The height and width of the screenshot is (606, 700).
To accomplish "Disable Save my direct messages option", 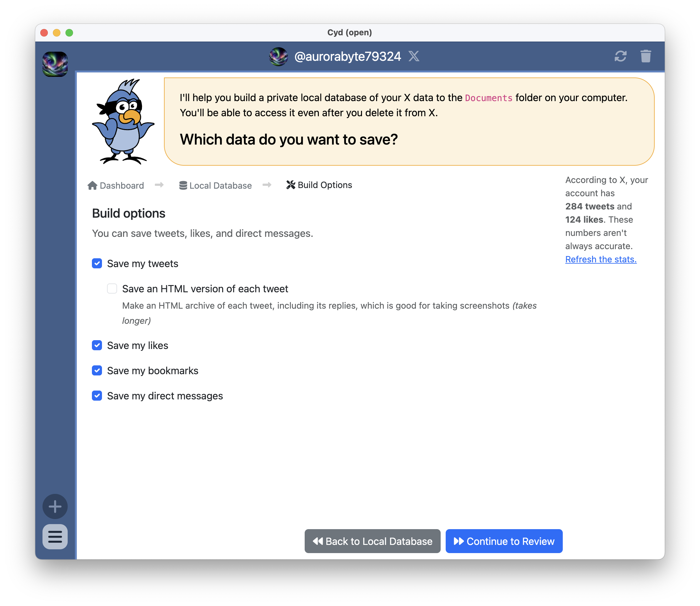I will click(x=97, y=396).
